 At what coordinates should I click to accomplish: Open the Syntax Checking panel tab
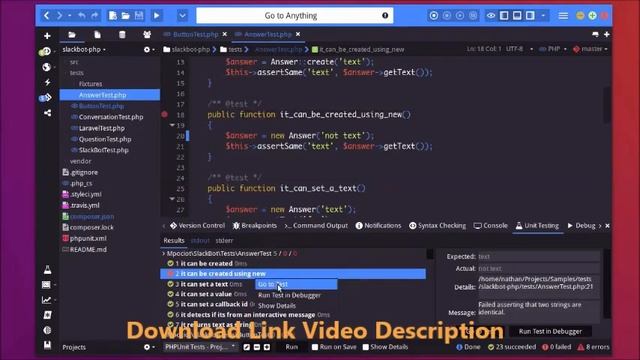point(438,226)
